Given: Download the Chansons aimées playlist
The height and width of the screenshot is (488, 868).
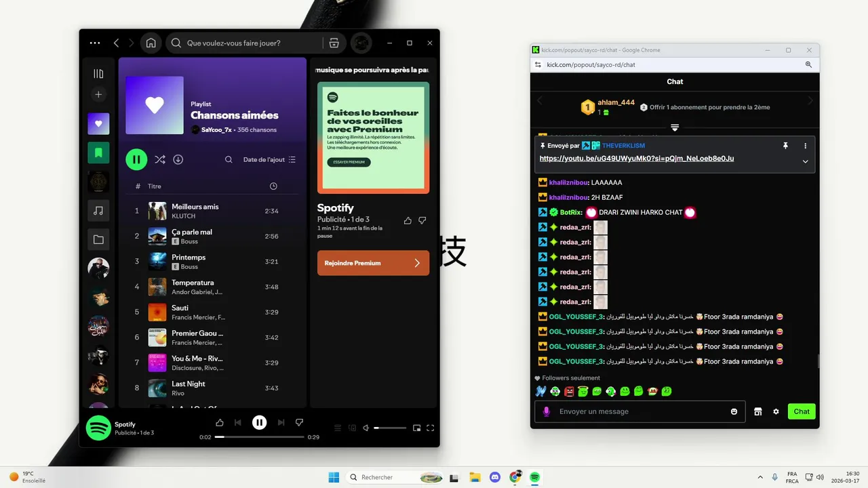Looking at the screenshot, I should (x=178, y=159).
